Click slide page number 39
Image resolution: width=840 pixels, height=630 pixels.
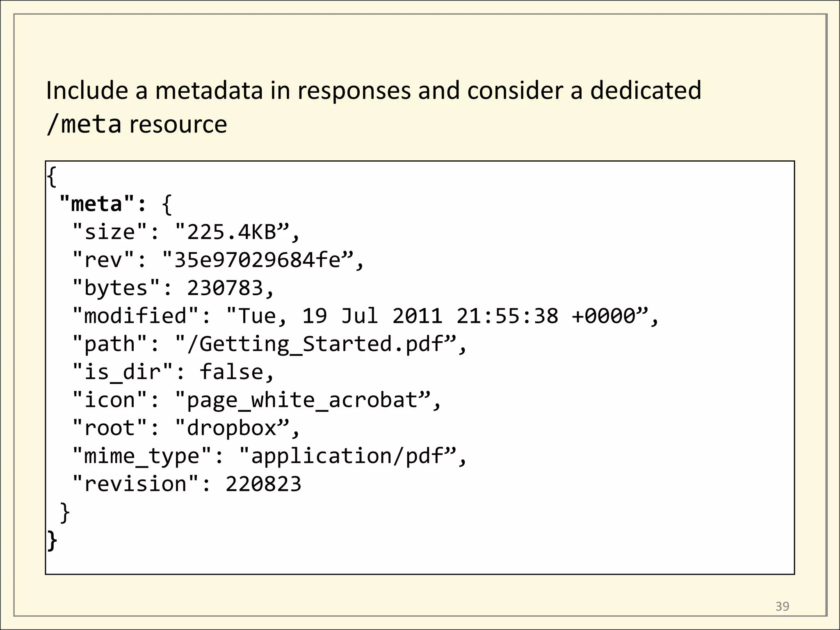(x=782, y=606)
